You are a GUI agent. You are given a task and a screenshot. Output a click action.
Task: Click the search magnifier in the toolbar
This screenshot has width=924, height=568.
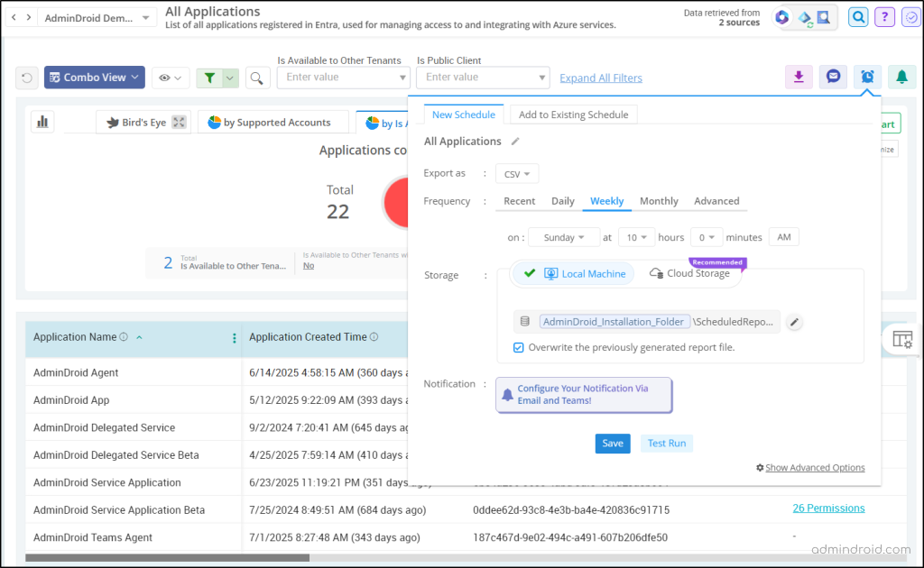[257, 78]
